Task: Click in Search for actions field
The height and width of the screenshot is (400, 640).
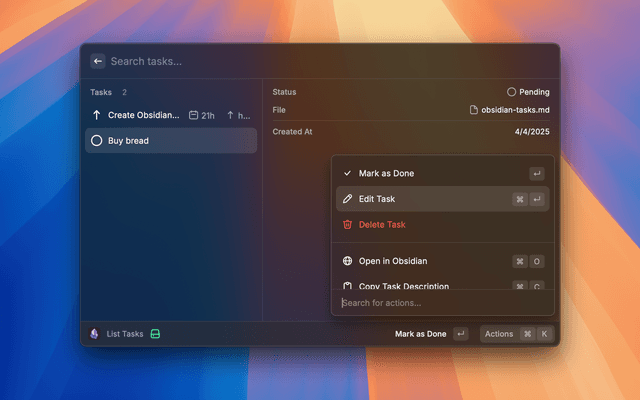Action: 440,303
